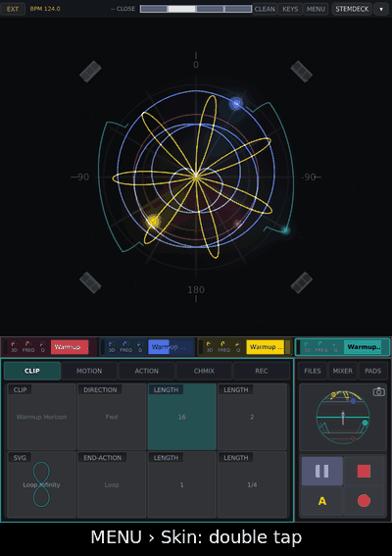Viewport: 392px width, 556px height.
Task: Click the yellow A automation button
Action: pos(321,501)
